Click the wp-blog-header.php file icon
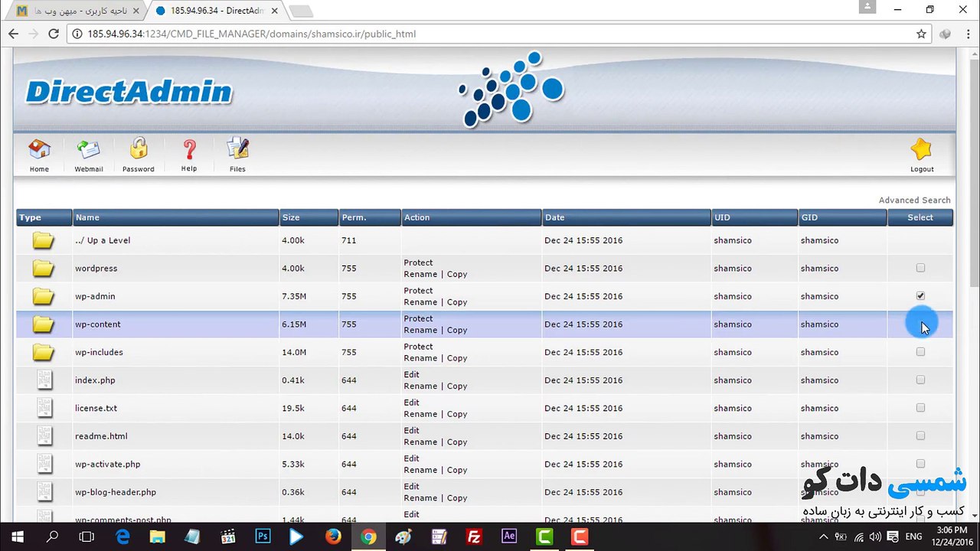 coord(44,492)
